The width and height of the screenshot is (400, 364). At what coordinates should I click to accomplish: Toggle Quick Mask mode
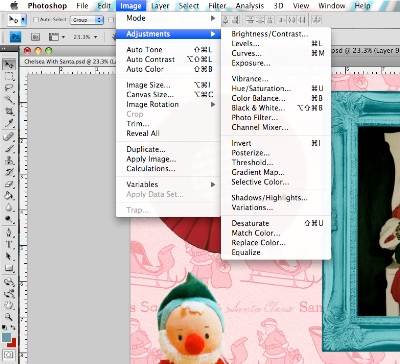coord(9,355)
